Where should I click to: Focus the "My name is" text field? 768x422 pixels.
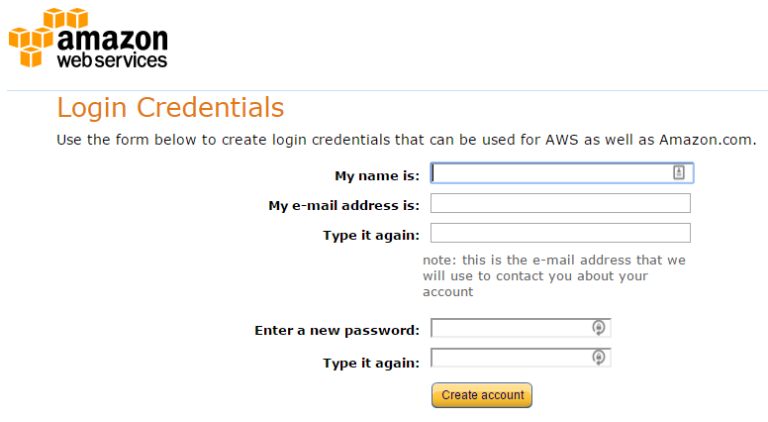(550, 173)
